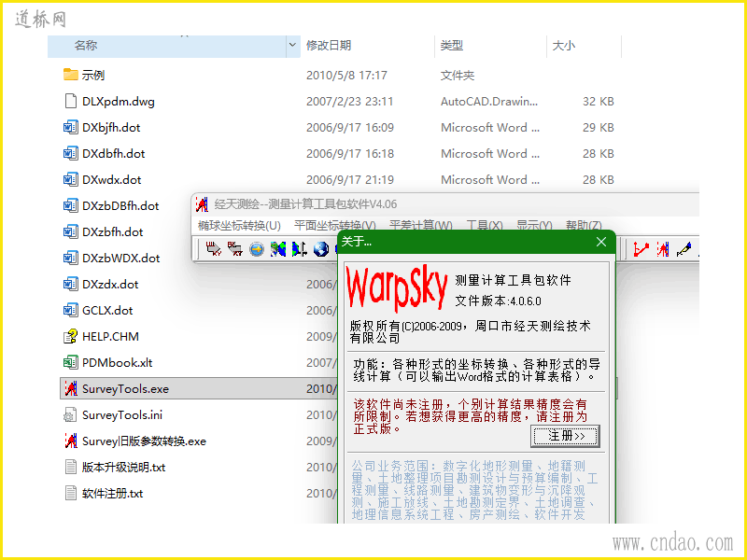The image size is (747, 560).
Task: Click the Word icon beside DXzbWDX.dot
Action: click(71, 259)
